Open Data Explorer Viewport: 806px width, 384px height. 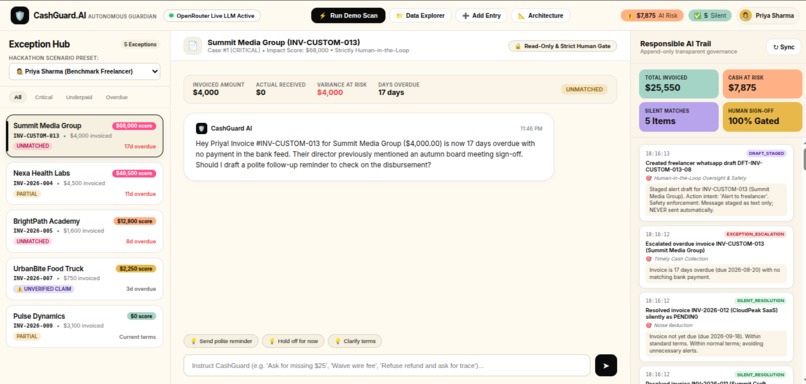(420, 16)
